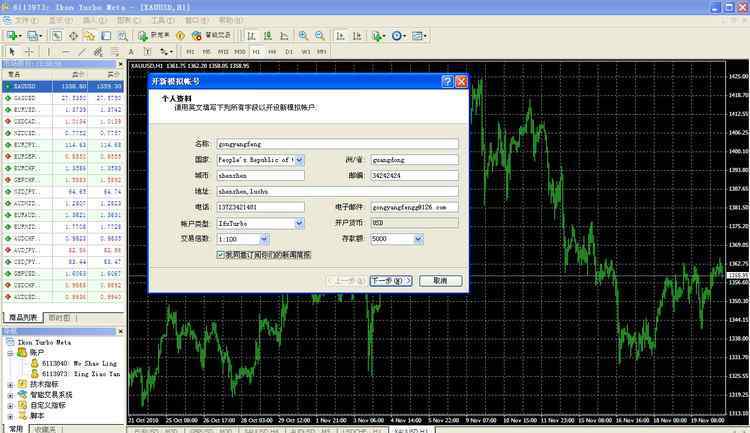Open MetaEditor yellow diamond icon
The width and height of the screenshot is (750, 433).
pyautogui.click(x=180, y=36)
